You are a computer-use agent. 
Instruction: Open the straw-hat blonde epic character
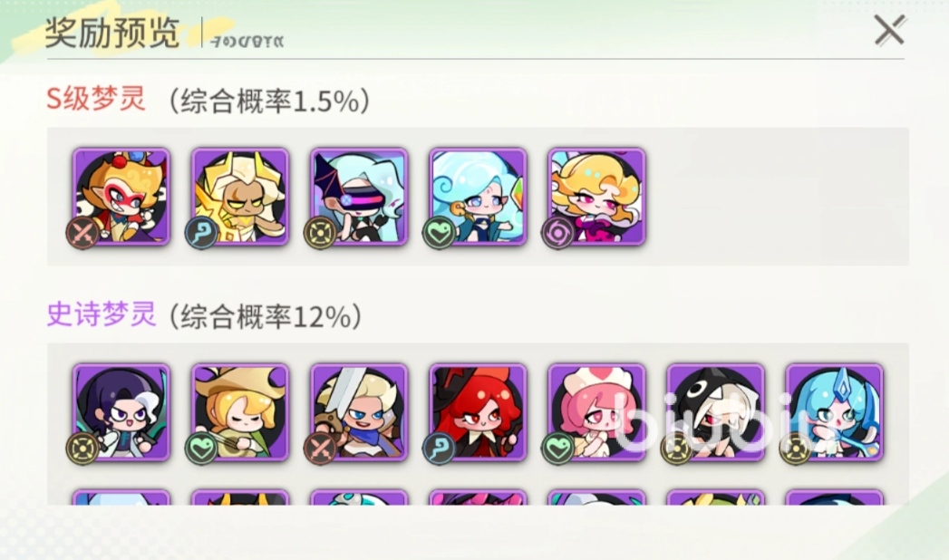click(239, 412)
